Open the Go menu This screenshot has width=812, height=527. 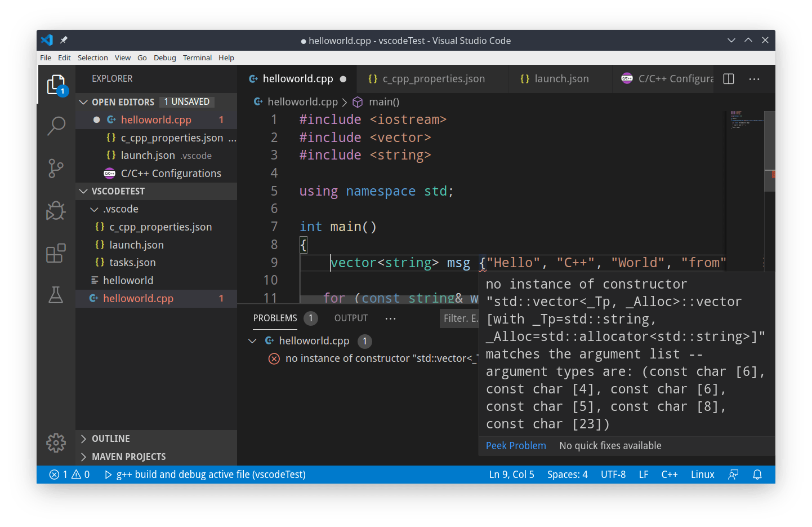coord(142,57)
